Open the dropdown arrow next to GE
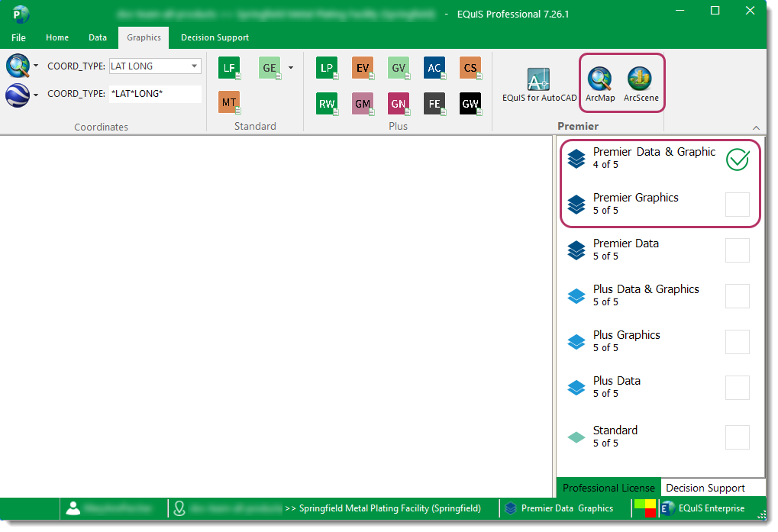 coord(291,68)
